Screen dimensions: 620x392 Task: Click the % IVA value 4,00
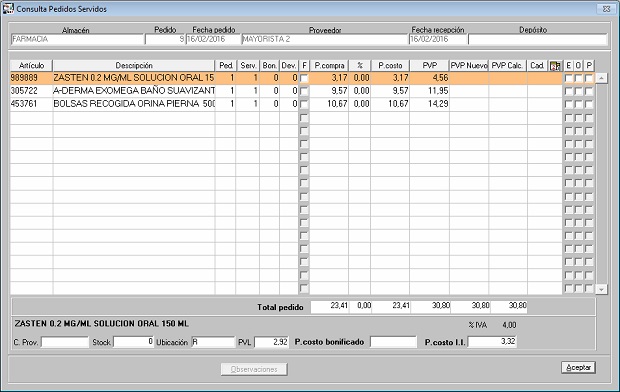509,325
